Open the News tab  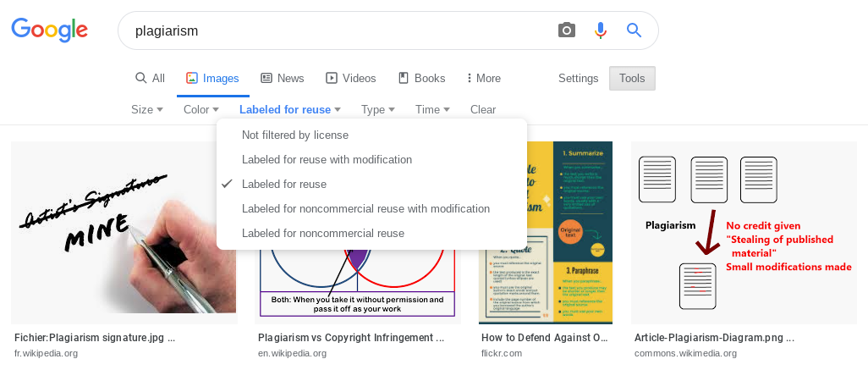(x=282, y=78)
